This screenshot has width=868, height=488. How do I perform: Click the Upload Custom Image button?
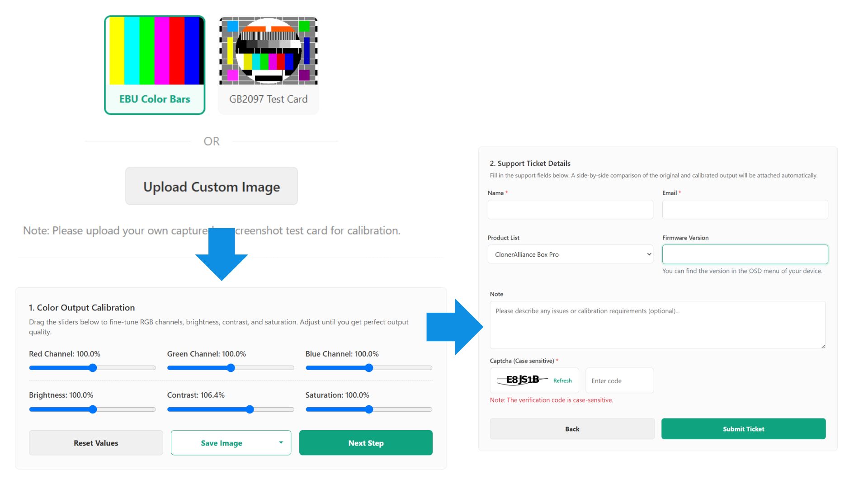(212, 186)
